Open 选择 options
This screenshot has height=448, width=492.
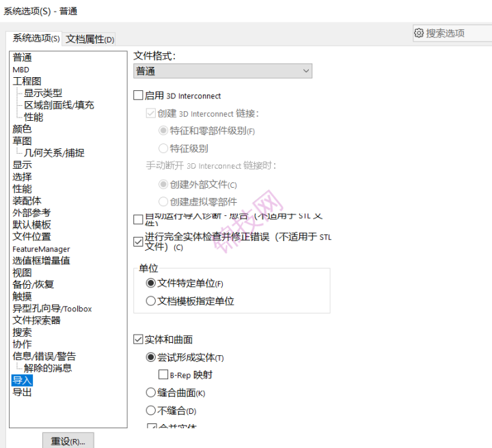coord(23,177)
